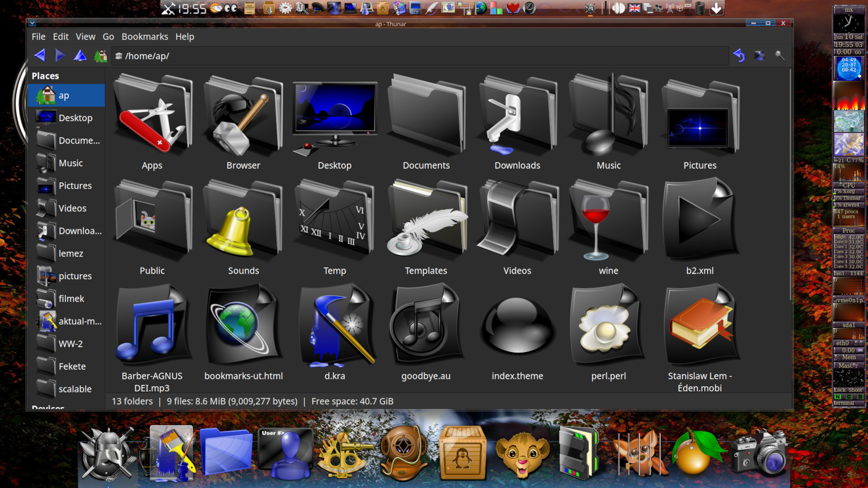
Task: Select lemez in the Places sidebar
Action: pos(67,254)
